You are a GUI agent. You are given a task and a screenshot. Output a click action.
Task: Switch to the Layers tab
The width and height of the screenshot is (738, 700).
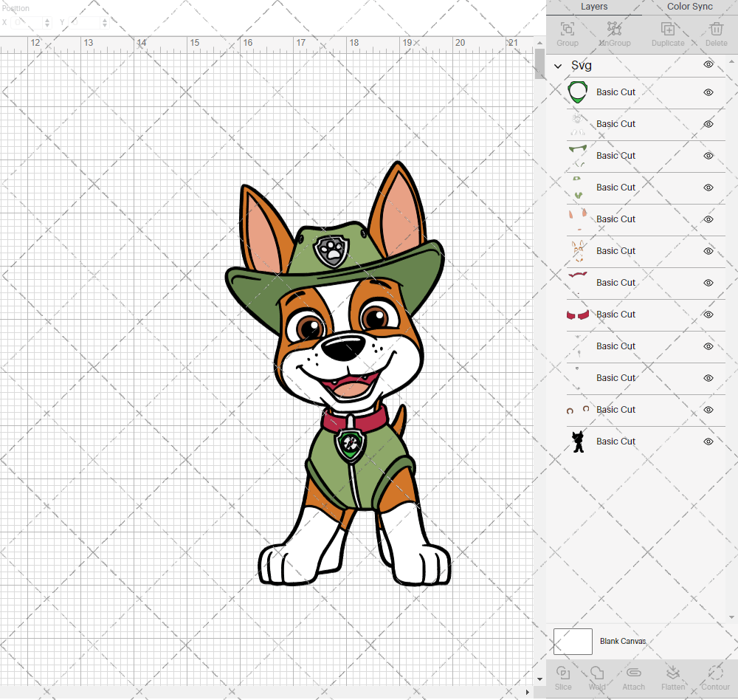[x=594, y=7]
